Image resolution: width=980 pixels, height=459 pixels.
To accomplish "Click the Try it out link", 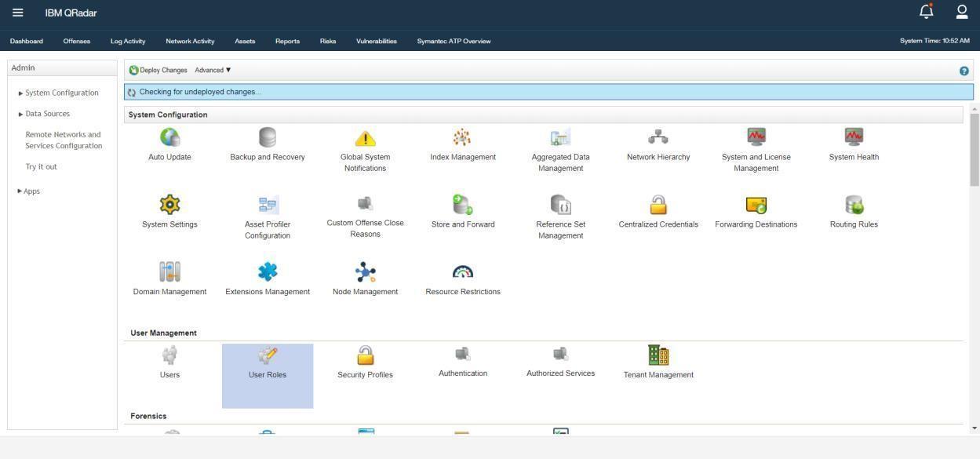I will pyautogui.click(x=41, y=167).
